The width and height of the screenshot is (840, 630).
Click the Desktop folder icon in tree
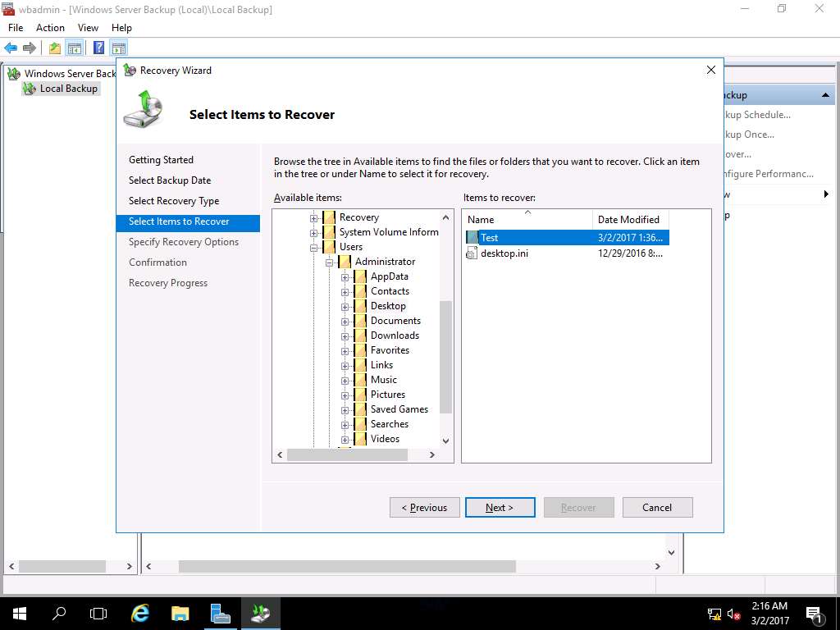point(361,306)
